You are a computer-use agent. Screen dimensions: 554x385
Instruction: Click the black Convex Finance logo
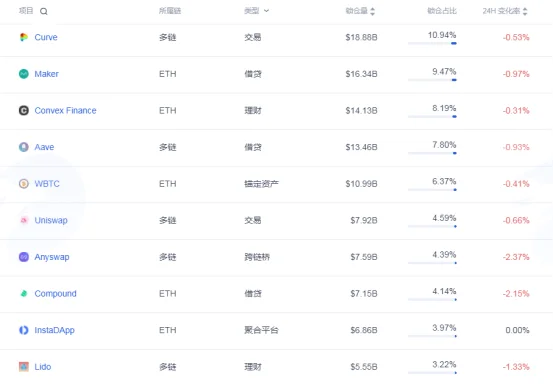pos(24,111)
